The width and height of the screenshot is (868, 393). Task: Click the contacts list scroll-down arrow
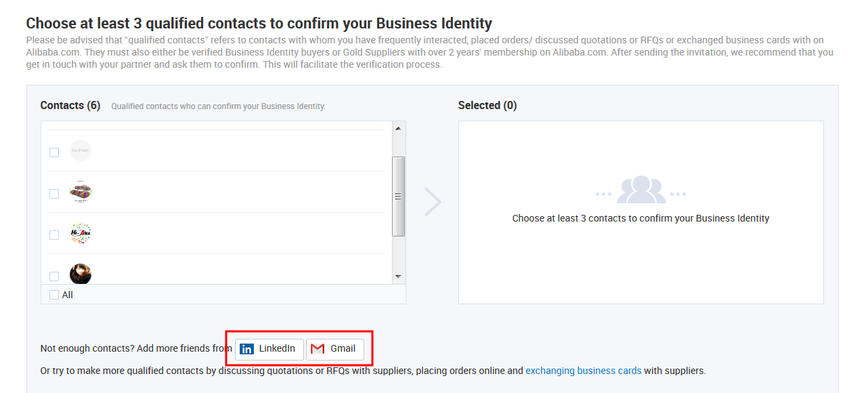[x=398, y=276]
